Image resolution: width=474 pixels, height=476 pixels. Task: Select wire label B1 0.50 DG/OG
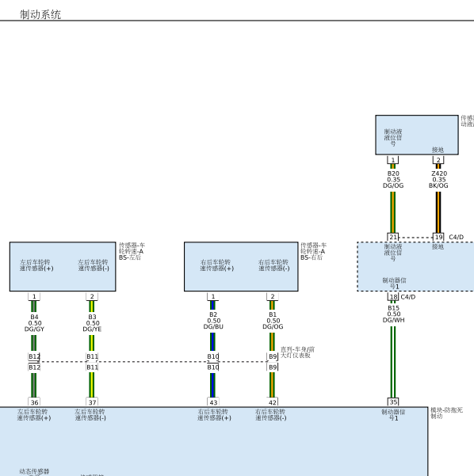coord(273,321)
